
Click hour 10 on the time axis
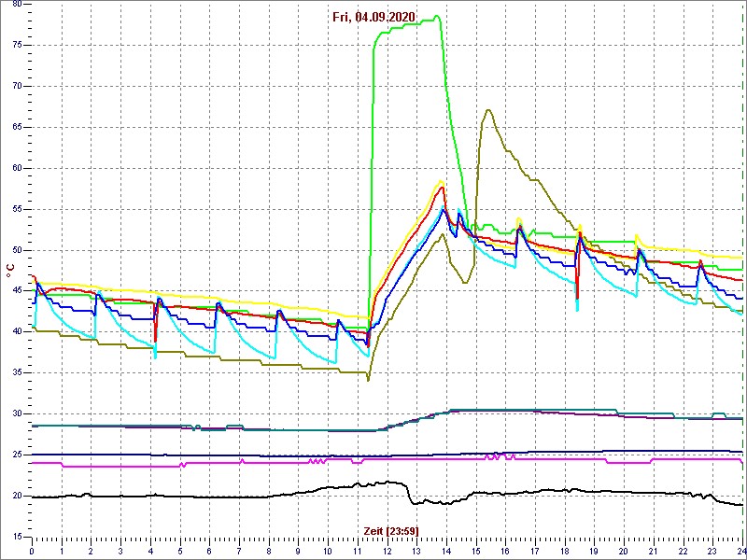click(x=328, y=552)
